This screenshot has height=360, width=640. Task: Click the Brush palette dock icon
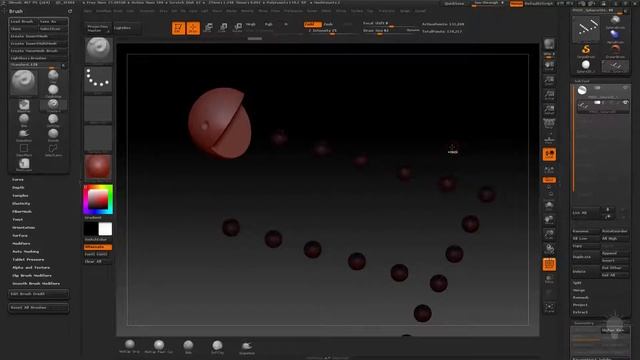(70, 11)
